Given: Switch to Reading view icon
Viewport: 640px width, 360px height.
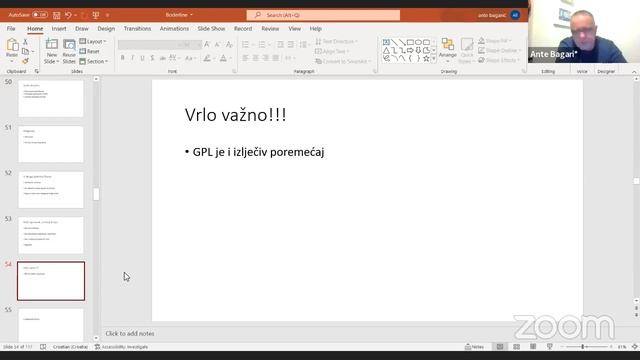Looking at the screenshot, I should tap(533, 347).
